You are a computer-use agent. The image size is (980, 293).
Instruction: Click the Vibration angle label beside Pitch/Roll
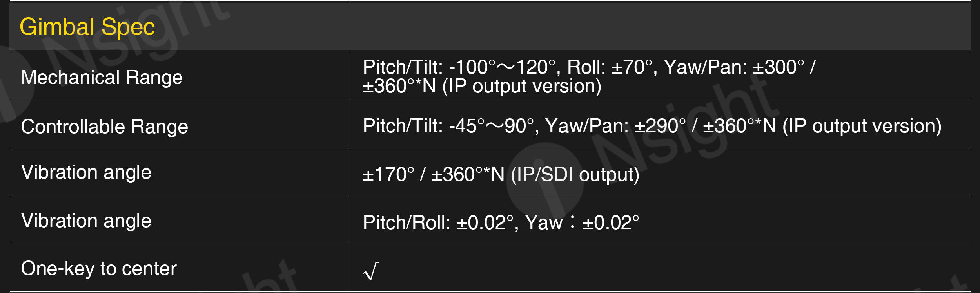86,221
